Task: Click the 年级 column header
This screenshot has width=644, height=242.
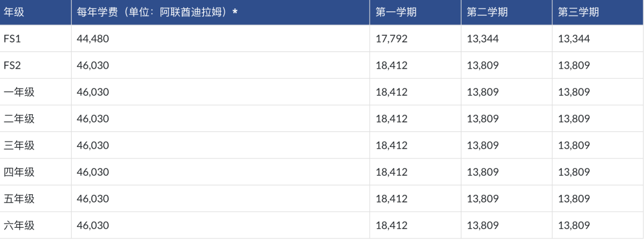Action: [14, 13]
